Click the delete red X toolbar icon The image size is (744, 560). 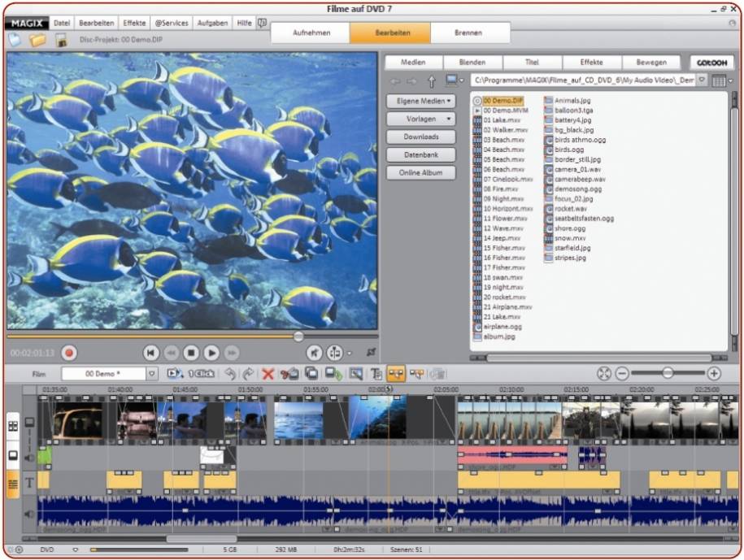point(268,374)
